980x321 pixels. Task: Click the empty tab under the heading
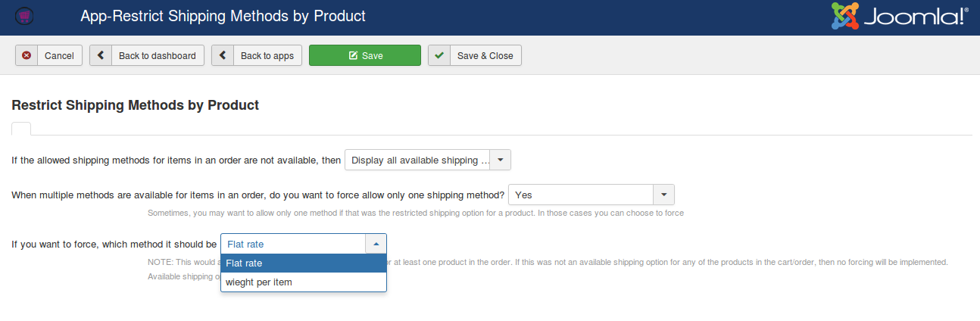(21, 128)
